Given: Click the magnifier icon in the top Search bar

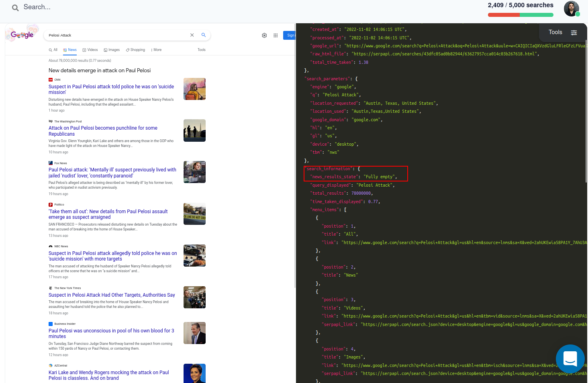Looking at the screenshot, I should point(15,7).
